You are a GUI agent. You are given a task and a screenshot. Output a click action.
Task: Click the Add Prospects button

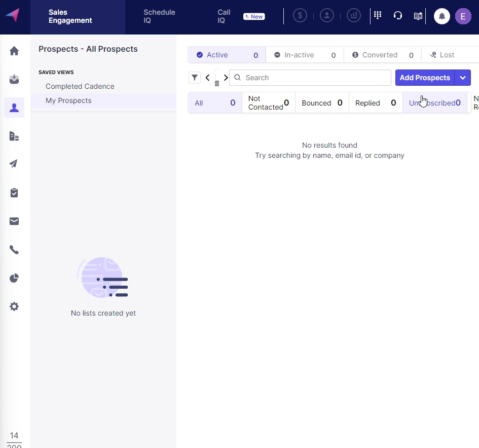point(425,78)
